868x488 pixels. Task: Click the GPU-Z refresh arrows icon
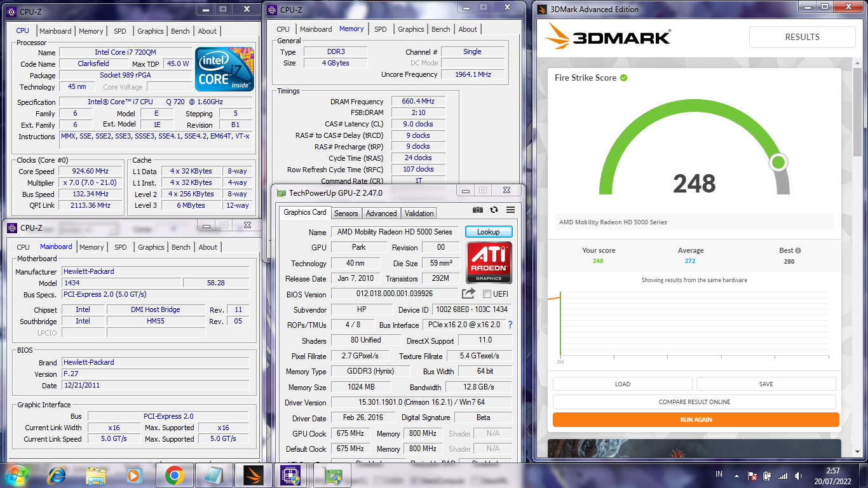coord(494,210)
